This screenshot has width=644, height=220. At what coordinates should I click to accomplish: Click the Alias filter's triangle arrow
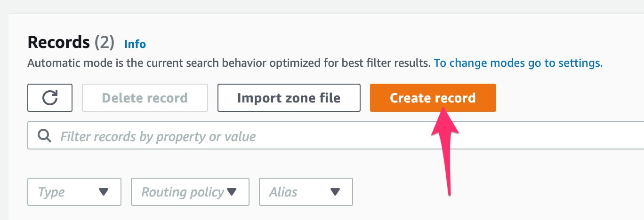coord(335,192)
